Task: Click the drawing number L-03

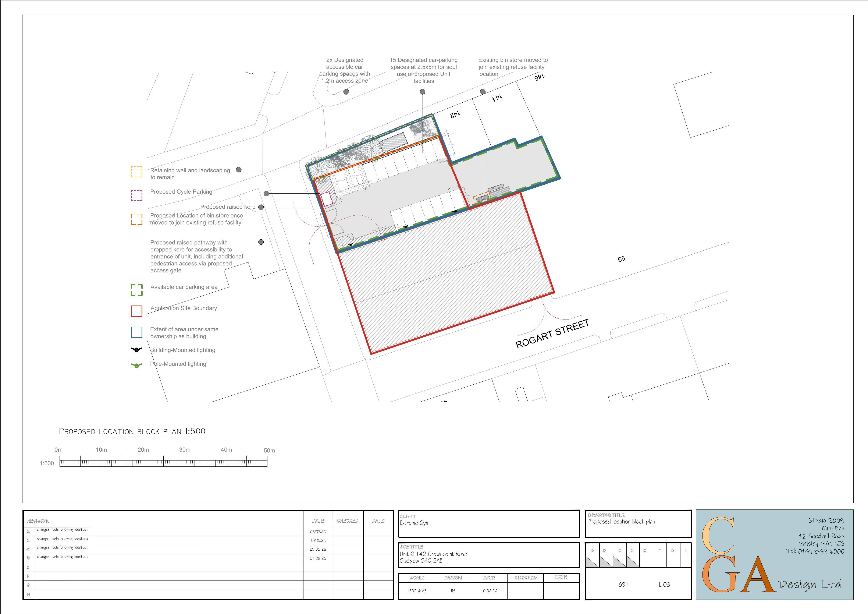Action: point(664,585)
